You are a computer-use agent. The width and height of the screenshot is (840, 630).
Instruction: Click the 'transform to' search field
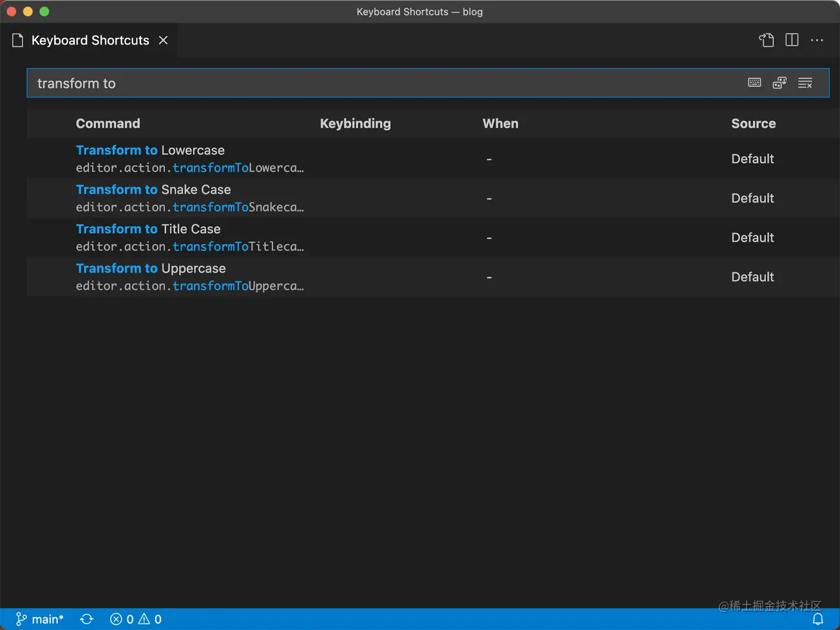387,83
